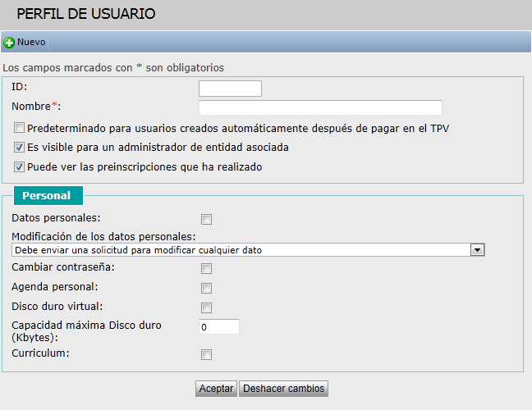
Task: Click the Nombre text field
Action: [x=320, y=107]
